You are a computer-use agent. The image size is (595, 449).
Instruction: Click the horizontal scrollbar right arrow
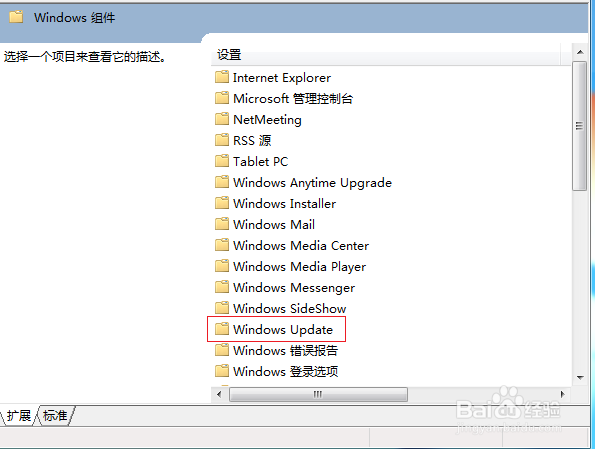coord(563,394)
